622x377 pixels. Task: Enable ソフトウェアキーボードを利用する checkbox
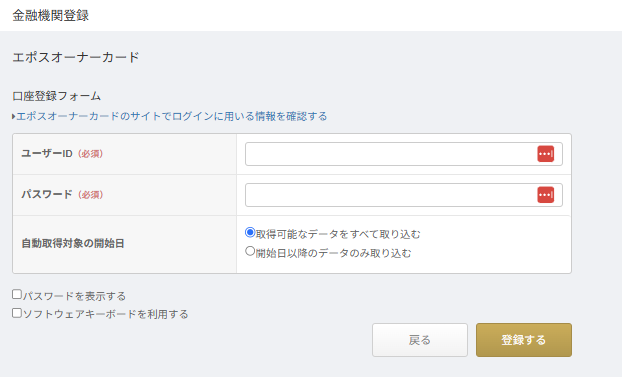click(17, 313)
